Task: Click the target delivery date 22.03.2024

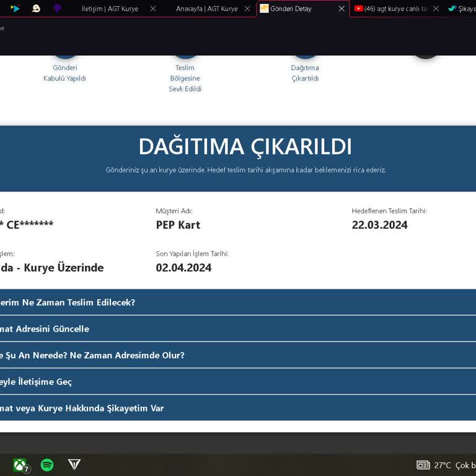Action: coord(379,225)
